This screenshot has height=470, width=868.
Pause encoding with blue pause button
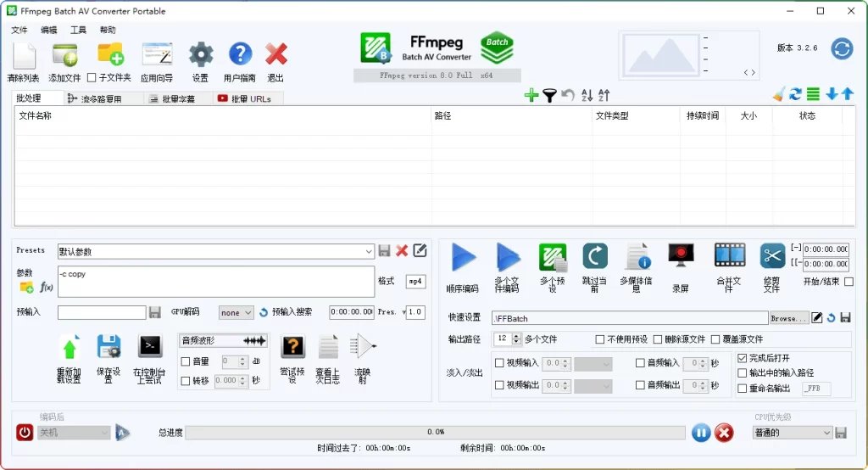701,433
